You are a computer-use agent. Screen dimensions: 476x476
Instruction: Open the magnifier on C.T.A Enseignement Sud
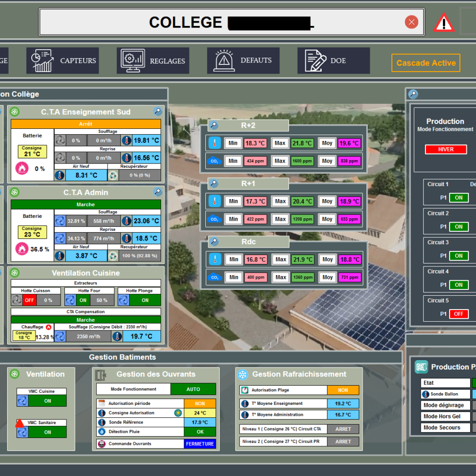pyautogui.click(x=158, y=111)
